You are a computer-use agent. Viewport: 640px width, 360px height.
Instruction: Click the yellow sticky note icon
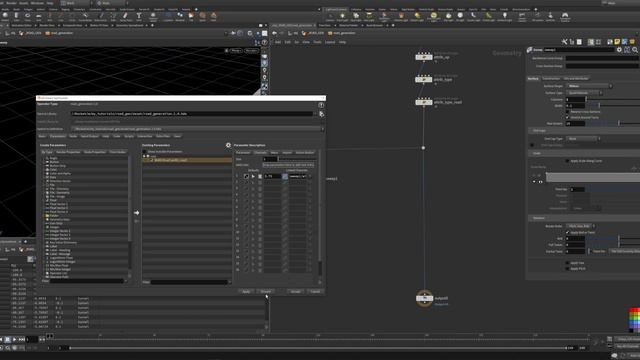click(617, 42)
